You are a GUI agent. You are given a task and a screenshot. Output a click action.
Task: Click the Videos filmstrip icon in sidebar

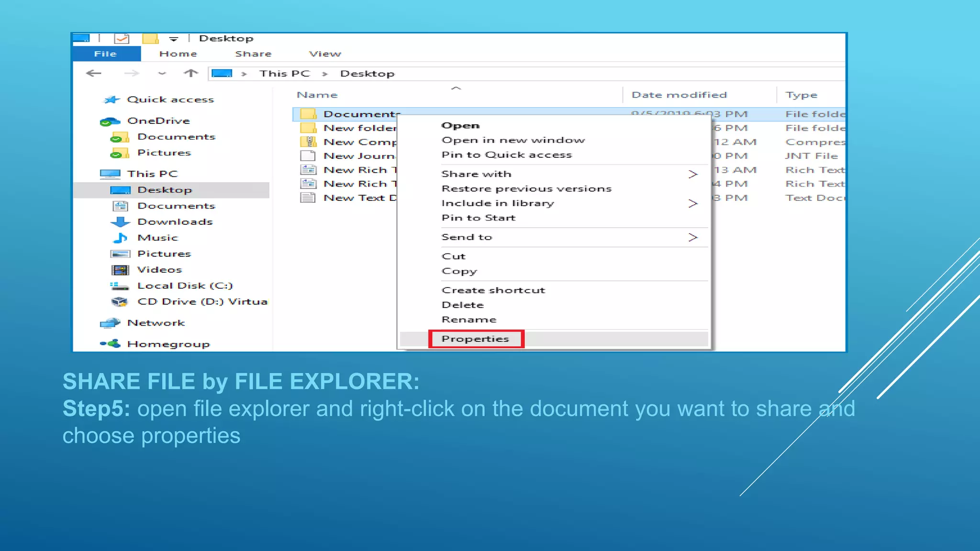click(120, 270)
